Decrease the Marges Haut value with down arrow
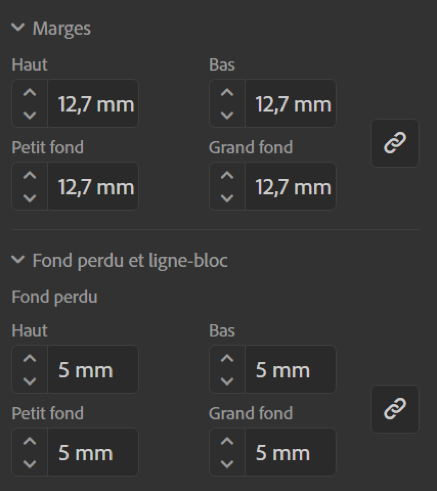This screenshot has height=491, width=437. [30, 115]
